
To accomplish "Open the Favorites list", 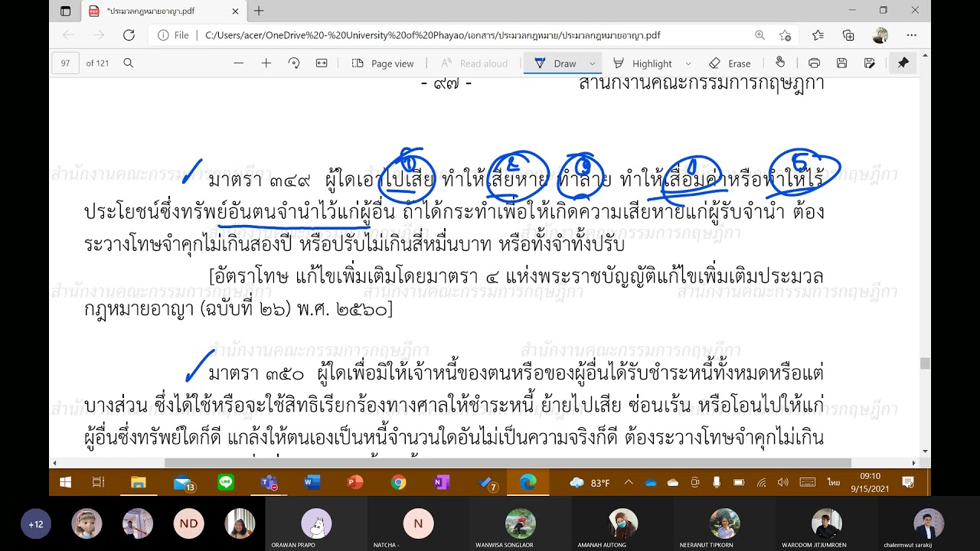I will tap(818, 35).
